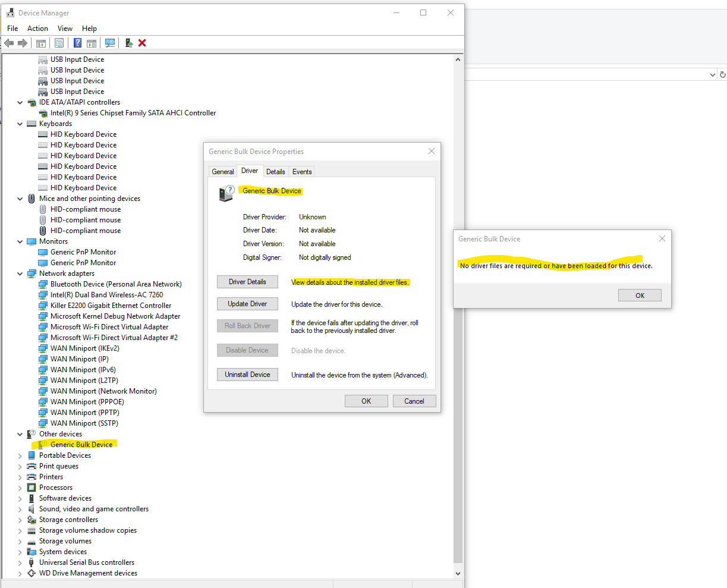Screen dimensions: 727x588
Task: Click Scan for hardware changes icon
Action: click(x=110, y=43)
